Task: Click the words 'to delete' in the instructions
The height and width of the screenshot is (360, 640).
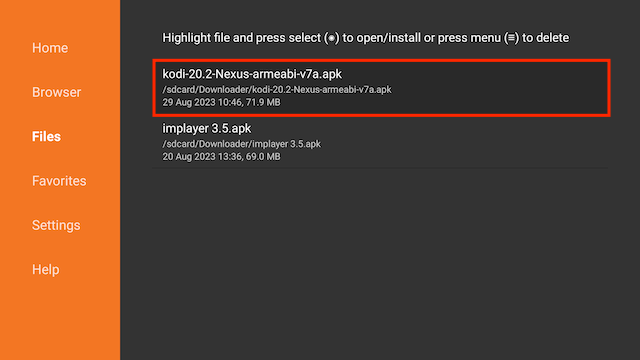Action: pyautogui.click(x=545, y=38)
